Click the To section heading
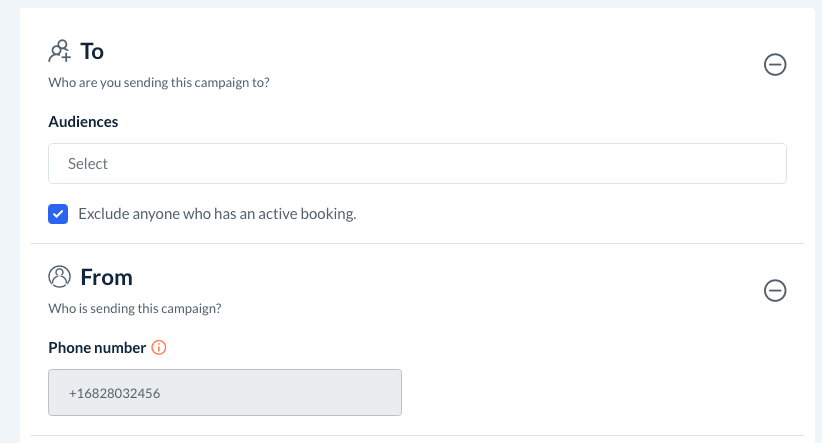This screenshot has width=822, height=443. click(x=92, y=51)
